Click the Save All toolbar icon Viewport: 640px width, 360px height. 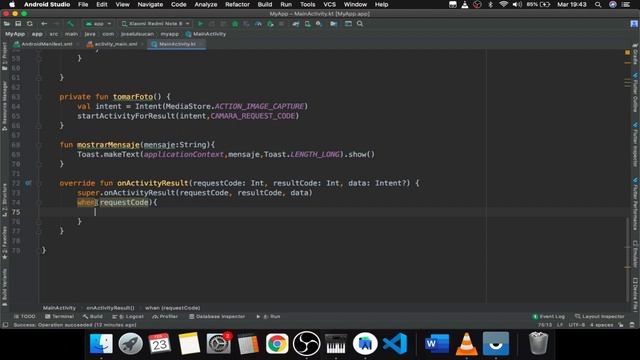coord(18,24)
